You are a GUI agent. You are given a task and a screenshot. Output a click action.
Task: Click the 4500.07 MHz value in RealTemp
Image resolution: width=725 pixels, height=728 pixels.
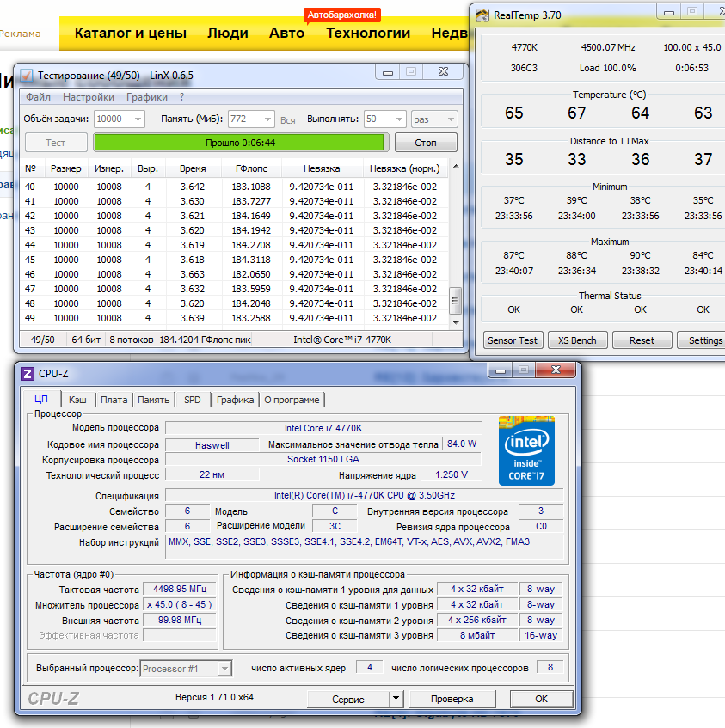[608, 47]
